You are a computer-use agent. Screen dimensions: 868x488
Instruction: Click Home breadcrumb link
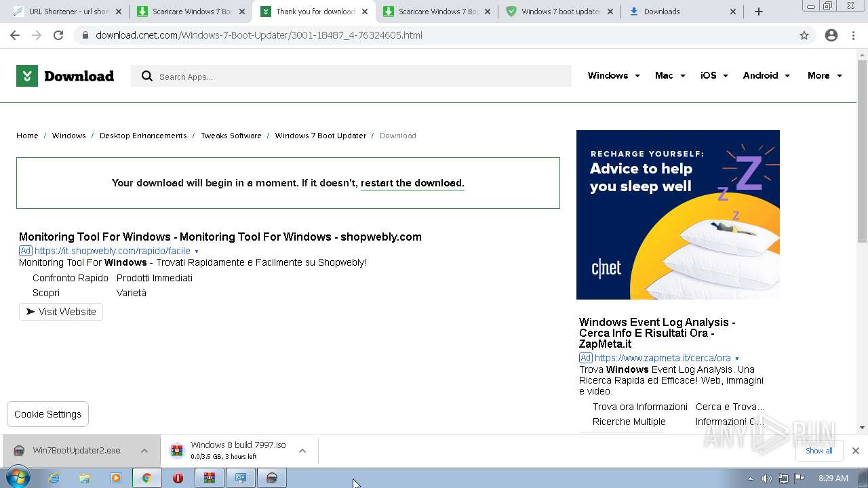point(27,136)
